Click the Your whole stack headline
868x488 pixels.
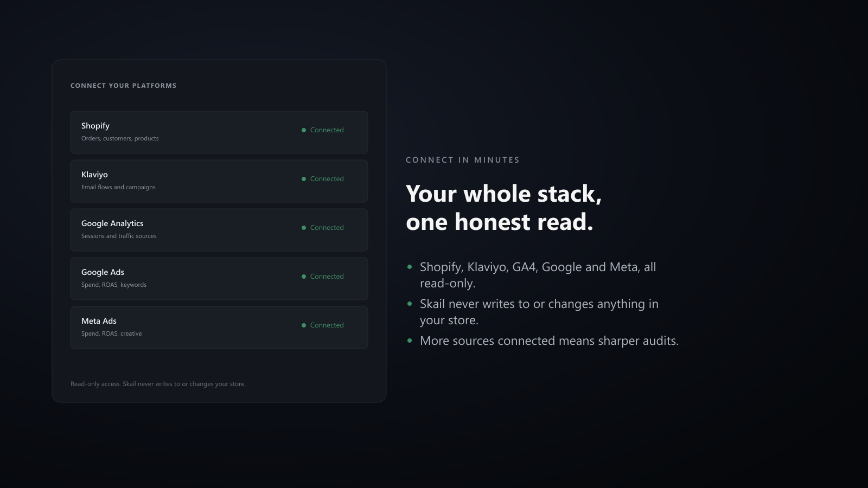coord(504,208)
